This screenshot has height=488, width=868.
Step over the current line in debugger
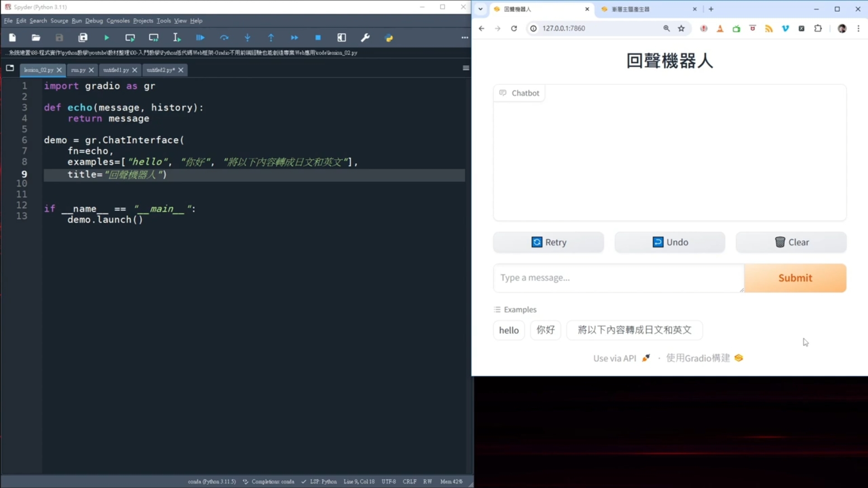coord(224,38)
